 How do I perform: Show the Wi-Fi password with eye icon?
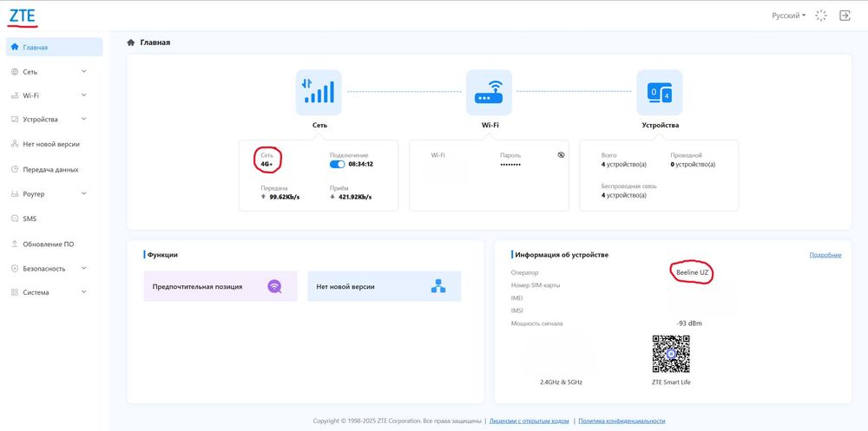click(561, 155)
